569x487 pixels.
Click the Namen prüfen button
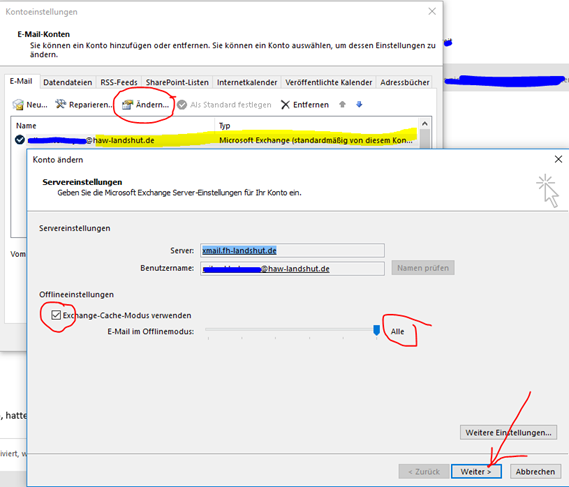click(x=423, y=268)
